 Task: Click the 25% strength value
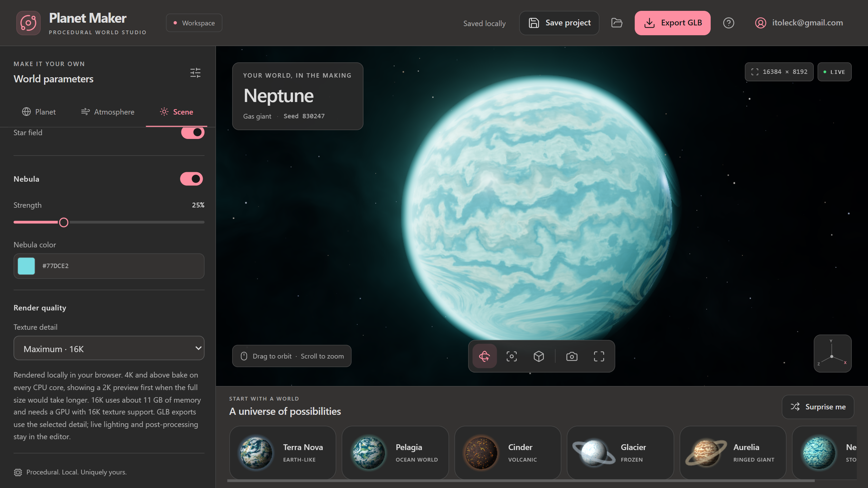click(x=198, y=205)
